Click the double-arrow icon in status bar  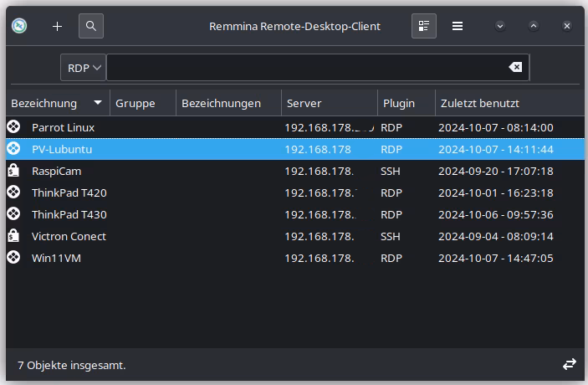(570, 364)
